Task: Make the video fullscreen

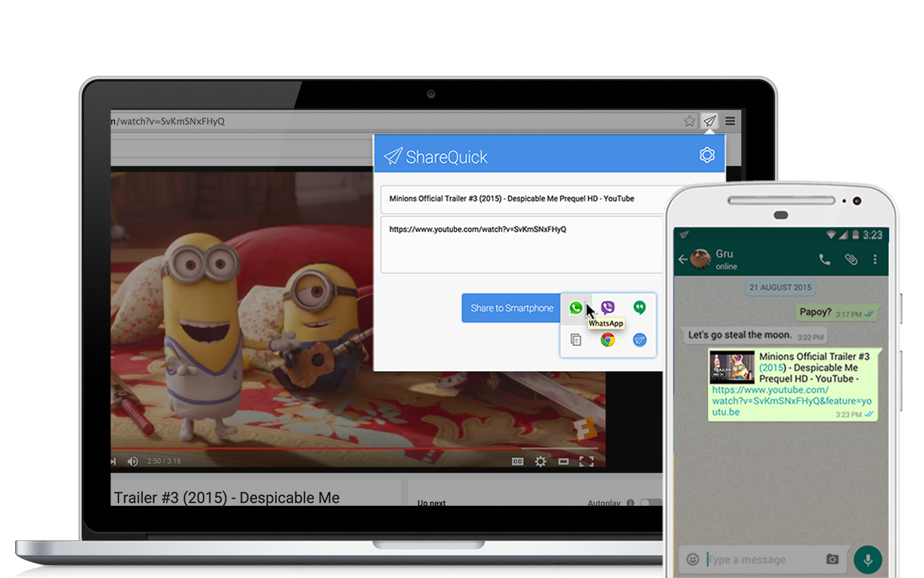Action: click(x=587, y=461)
